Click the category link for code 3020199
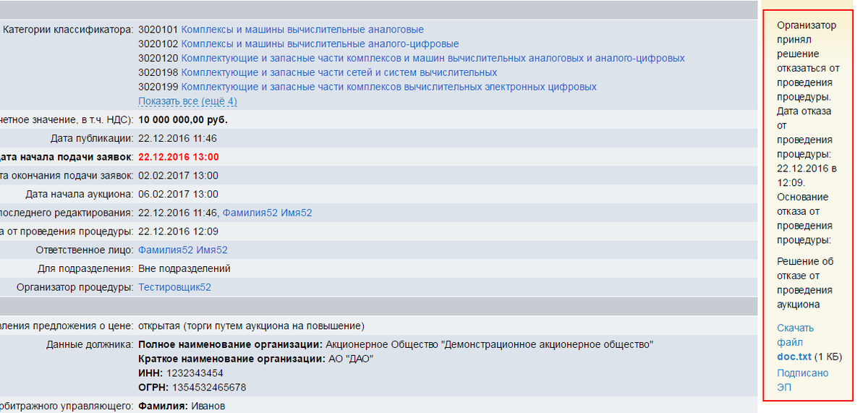The width and height of the screenshot is (868, 413). 388,87
